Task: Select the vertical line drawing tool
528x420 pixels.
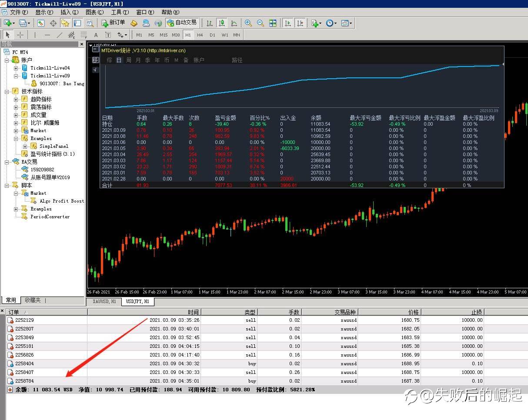Action: (x=35, y=35)
